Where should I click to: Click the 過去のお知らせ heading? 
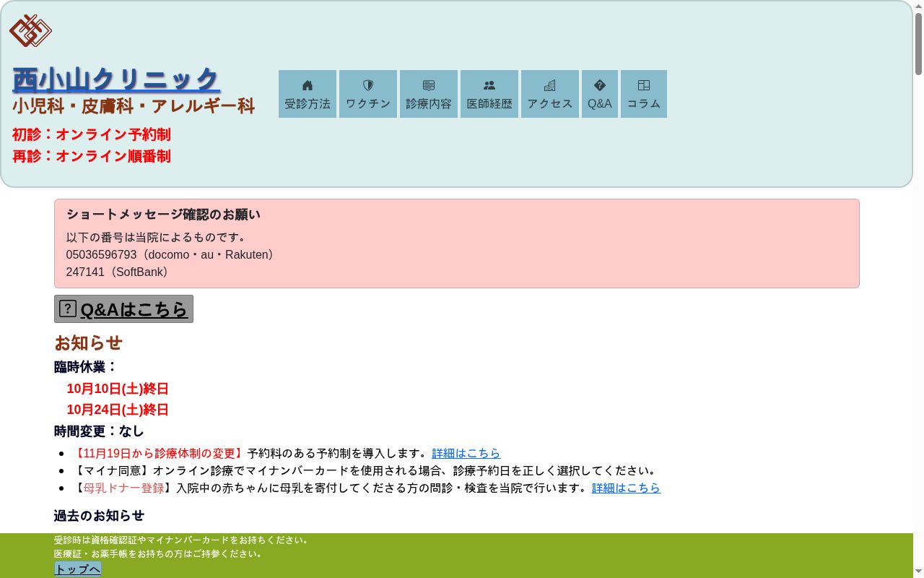[99, 515]
